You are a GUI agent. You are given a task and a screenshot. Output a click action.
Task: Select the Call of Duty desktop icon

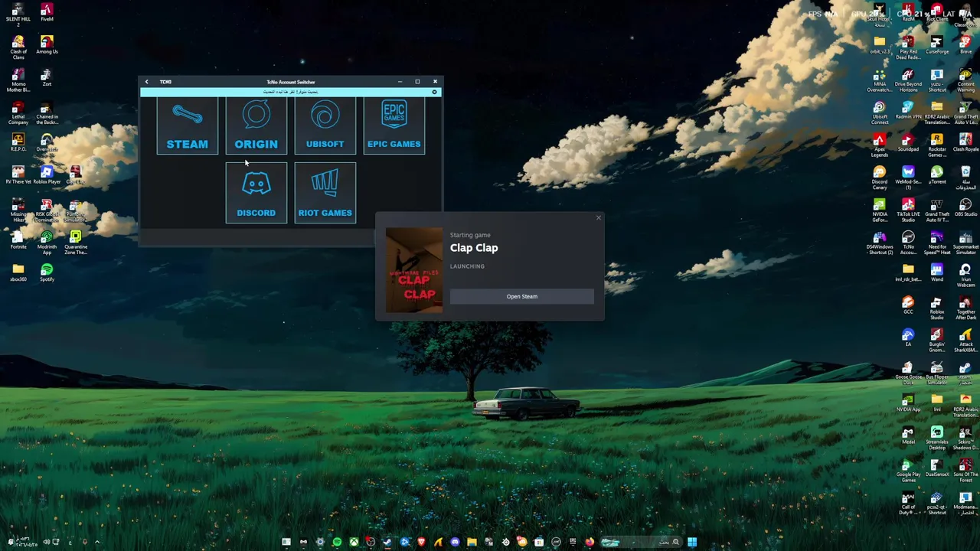(908, 504)
